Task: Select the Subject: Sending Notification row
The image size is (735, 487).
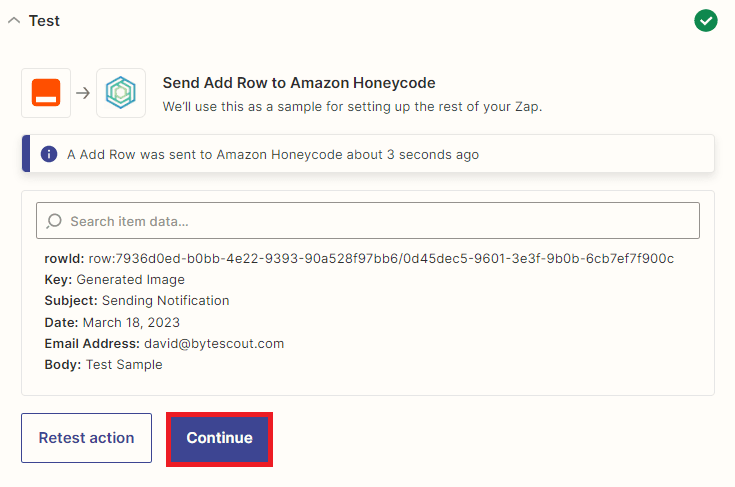Action: (136, 301)
